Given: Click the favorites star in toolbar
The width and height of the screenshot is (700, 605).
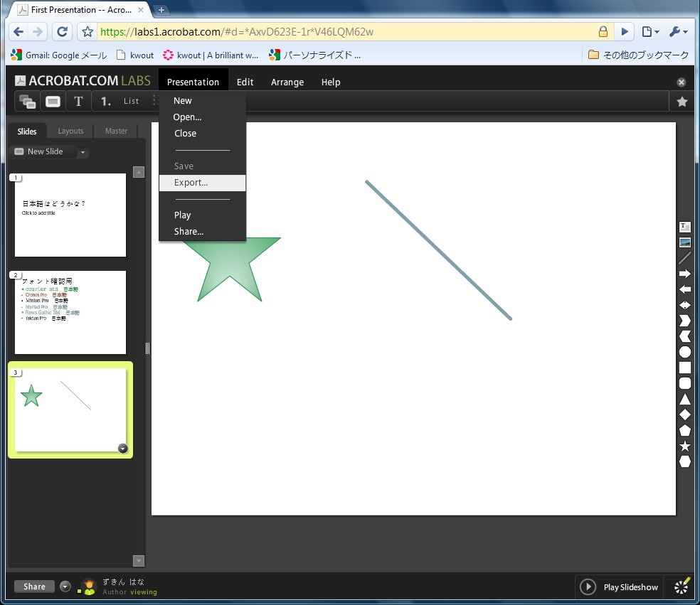Looking at the screenshot, I should 682,102.
